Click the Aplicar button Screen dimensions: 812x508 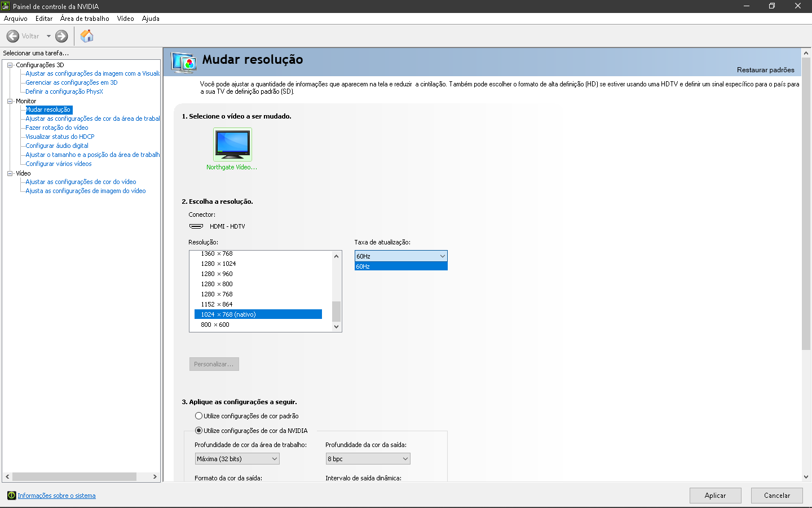point(716,496)
